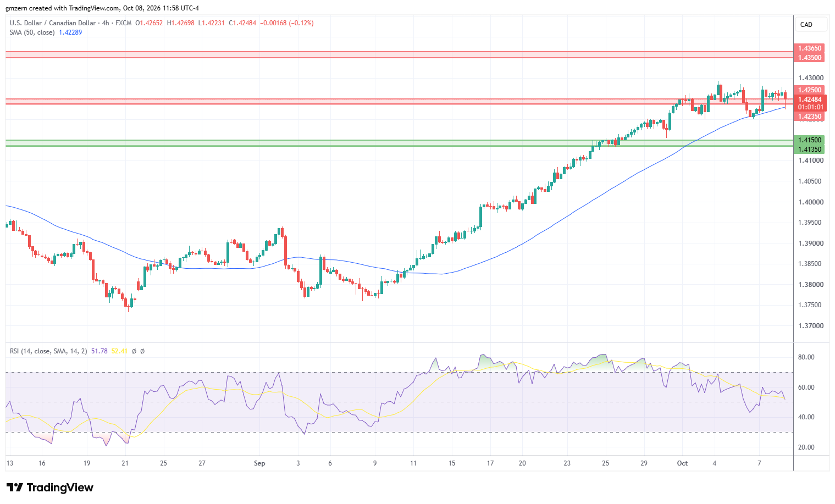The width and height of the screenshot is (835, 504).
Task: Click the low price L1.42231
Action: tap(211, 23)
